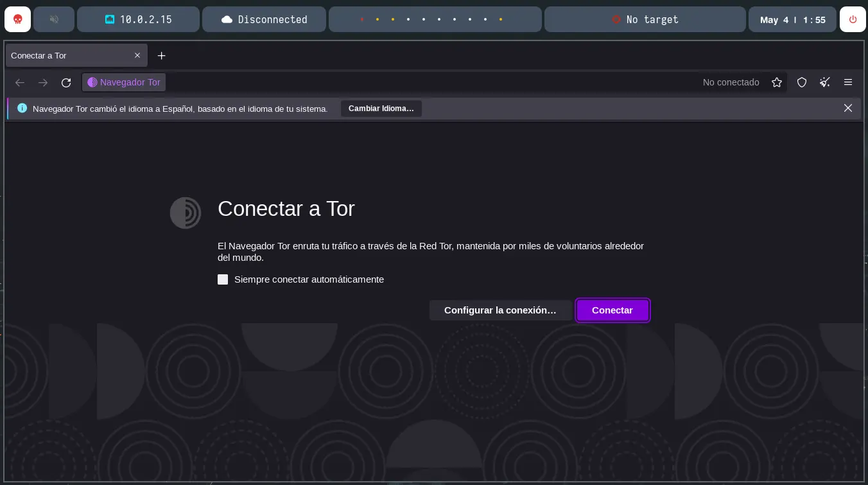Toggle the muted volume icon
Image resolution: width=868 pixels, height=485 pixels.
coord(54,19)
